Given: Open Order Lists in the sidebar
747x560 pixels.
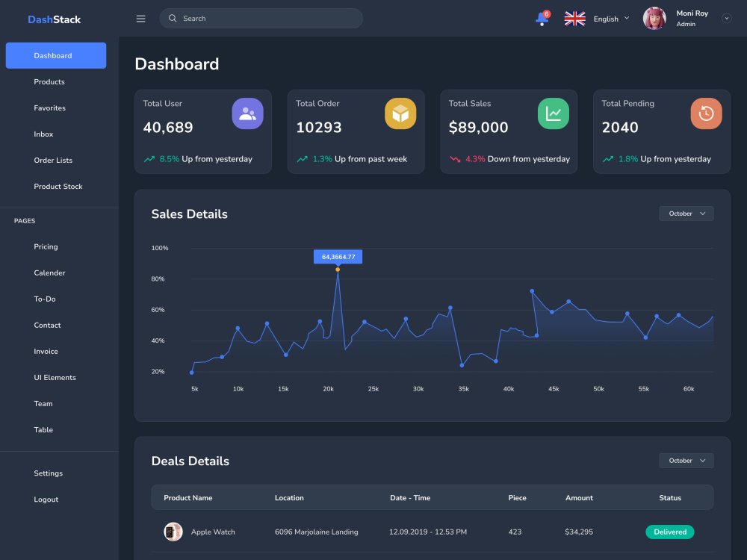Looking at the screenshot, I should click(53, 161).
